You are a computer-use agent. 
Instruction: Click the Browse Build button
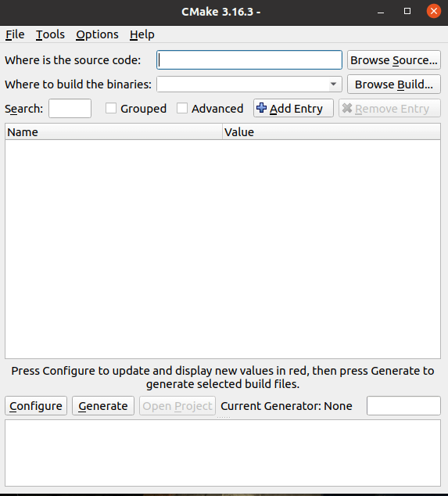tap(393, 84)
